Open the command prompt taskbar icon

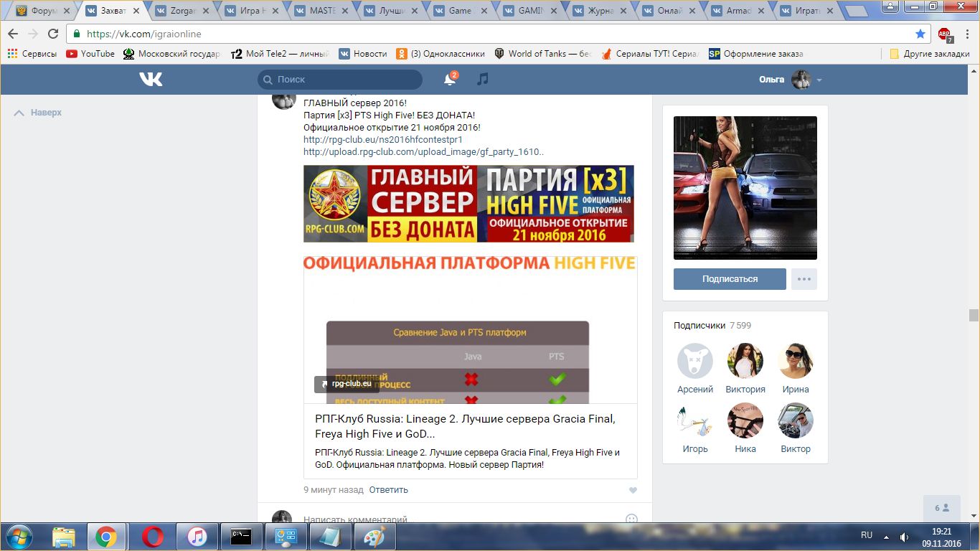[241, 537]
